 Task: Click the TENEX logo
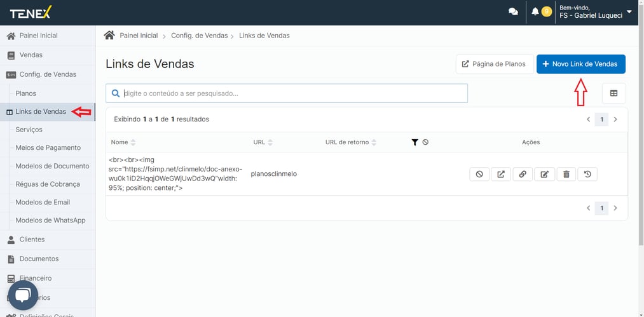coord(31,13)
